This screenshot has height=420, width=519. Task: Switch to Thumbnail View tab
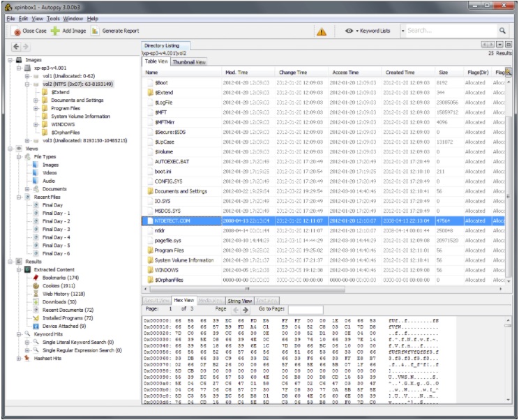(x=189, y=62)
